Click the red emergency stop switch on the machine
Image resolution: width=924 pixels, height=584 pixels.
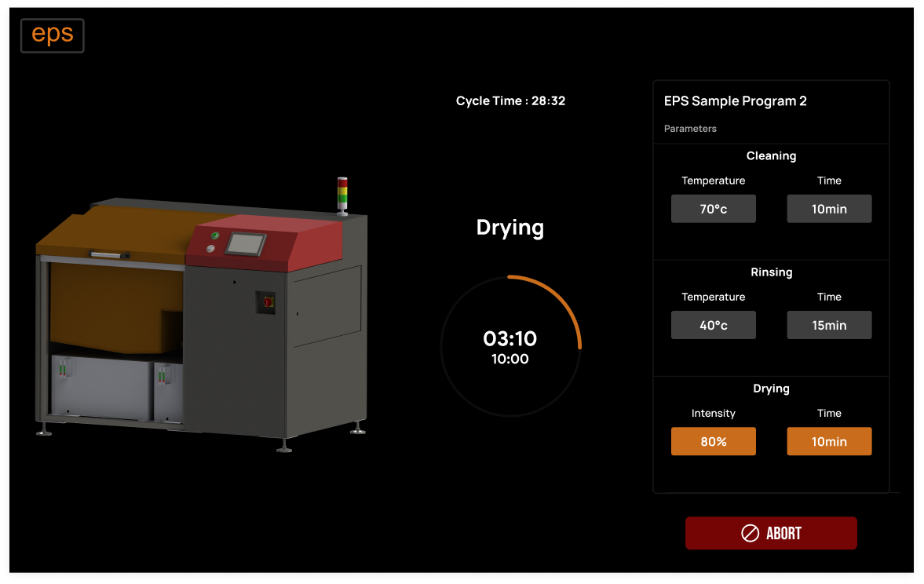click(x=267, y=301)
